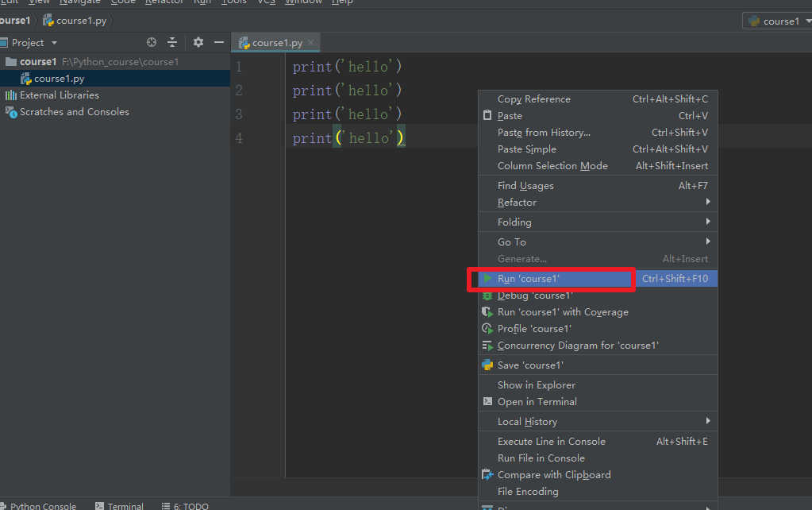
Task: Place cursor on line 4 'hello' string
Action: (371, 138)
